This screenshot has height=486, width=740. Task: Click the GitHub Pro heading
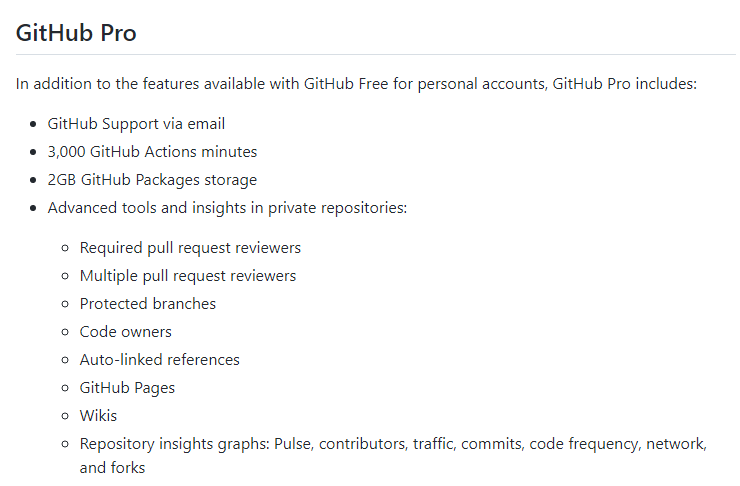(x=76, y=33)
